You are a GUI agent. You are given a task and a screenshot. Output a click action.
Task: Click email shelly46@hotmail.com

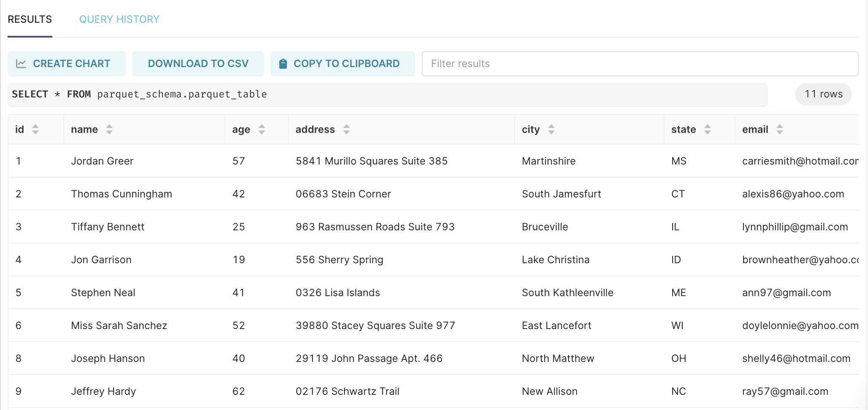(796, 359)
